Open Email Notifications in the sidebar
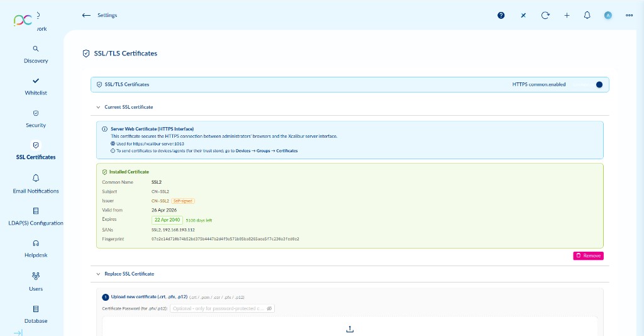Viewport: 644px width, 336px height. click(x=36, y=184)
